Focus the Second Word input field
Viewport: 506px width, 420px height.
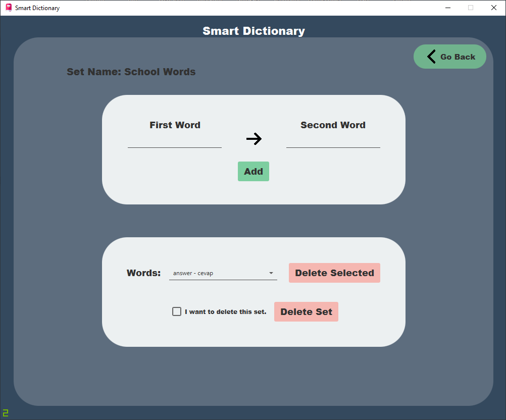click(x=333, y=141)
